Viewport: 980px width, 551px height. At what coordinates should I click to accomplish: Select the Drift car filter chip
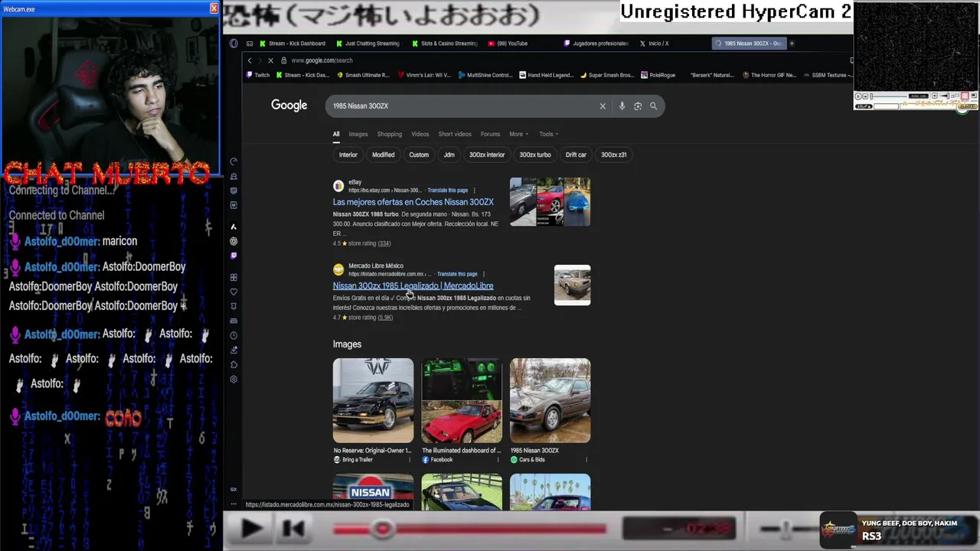tap(576, 155)
